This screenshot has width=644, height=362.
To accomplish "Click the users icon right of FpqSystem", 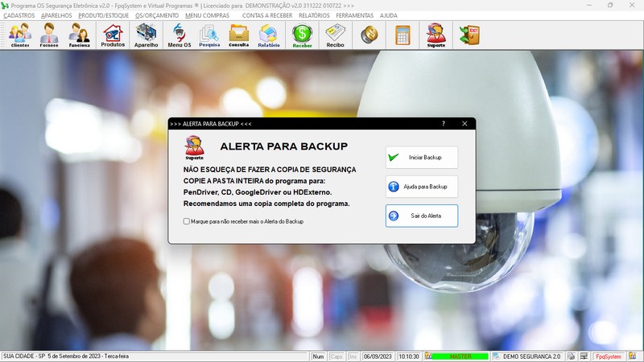I will (633, 356).
